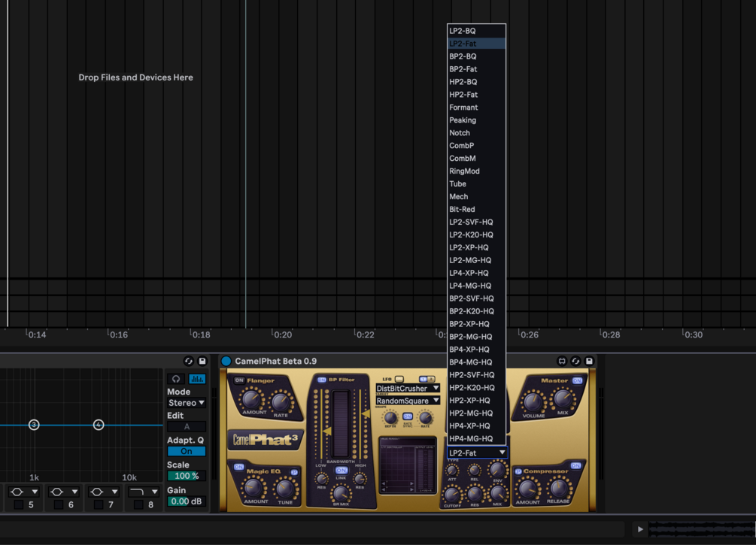Click Compressor Amount knob
This screenshot has height=545, width=756.
click(x=527, y=489)
